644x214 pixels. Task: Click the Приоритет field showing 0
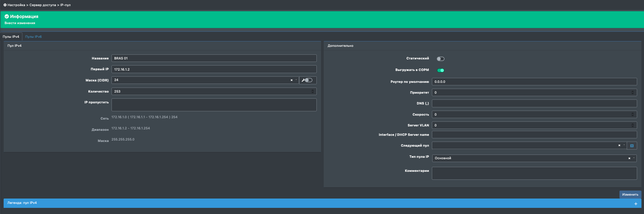pyautogui.click(x=534, y=93)
